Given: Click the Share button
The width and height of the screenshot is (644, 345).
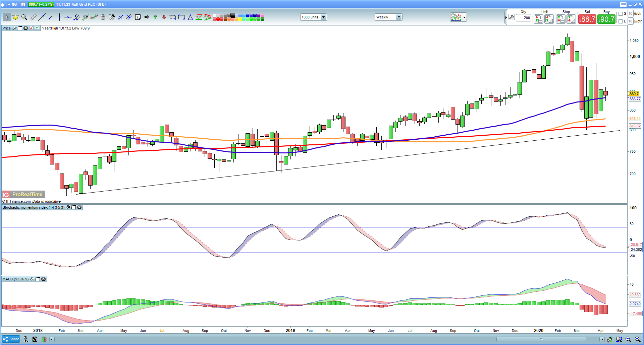Looking at the screenshot, I should click(11, 339).
